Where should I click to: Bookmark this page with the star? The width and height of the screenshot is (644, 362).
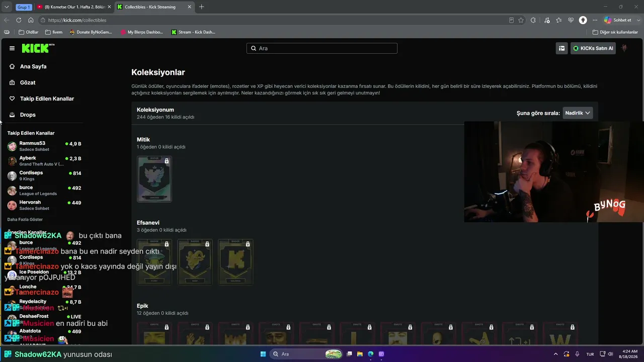pos(521,20)
